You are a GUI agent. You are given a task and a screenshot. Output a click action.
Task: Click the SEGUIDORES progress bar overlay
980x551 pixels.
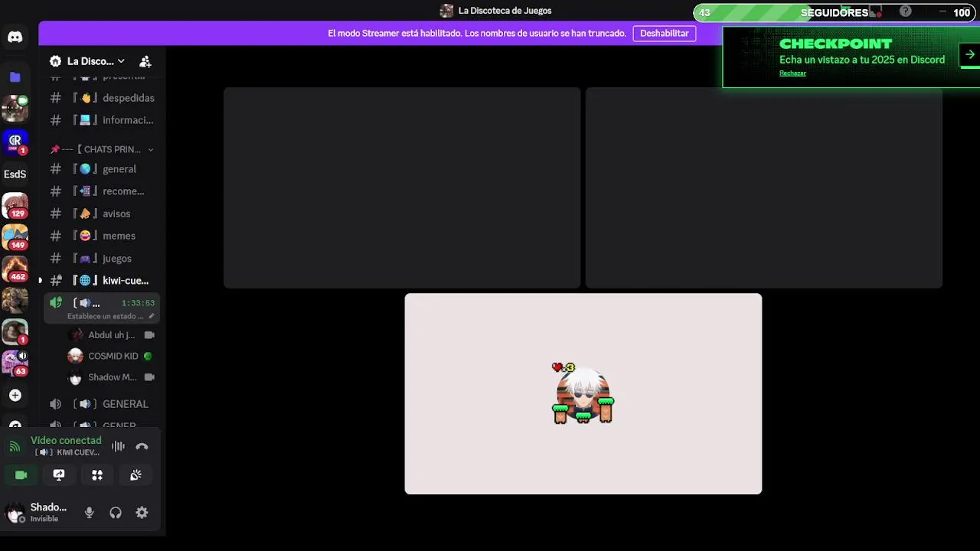835,12
